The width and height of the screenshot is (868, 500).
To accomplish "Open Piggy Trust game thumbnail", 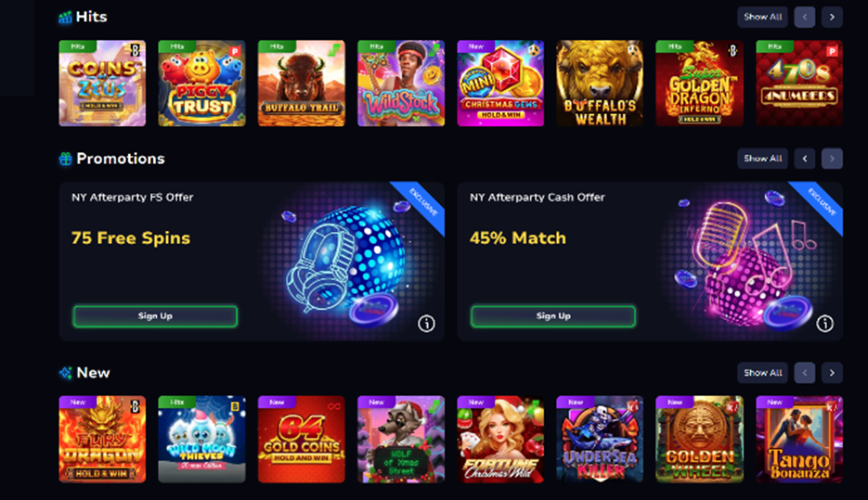I will [x=202, y=83].
